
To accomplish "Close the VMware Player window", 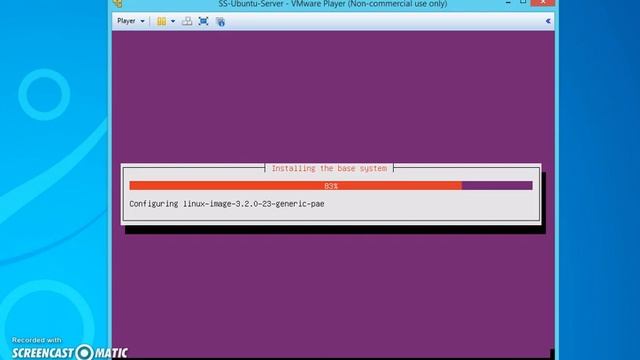I will (x=543, y=2).
